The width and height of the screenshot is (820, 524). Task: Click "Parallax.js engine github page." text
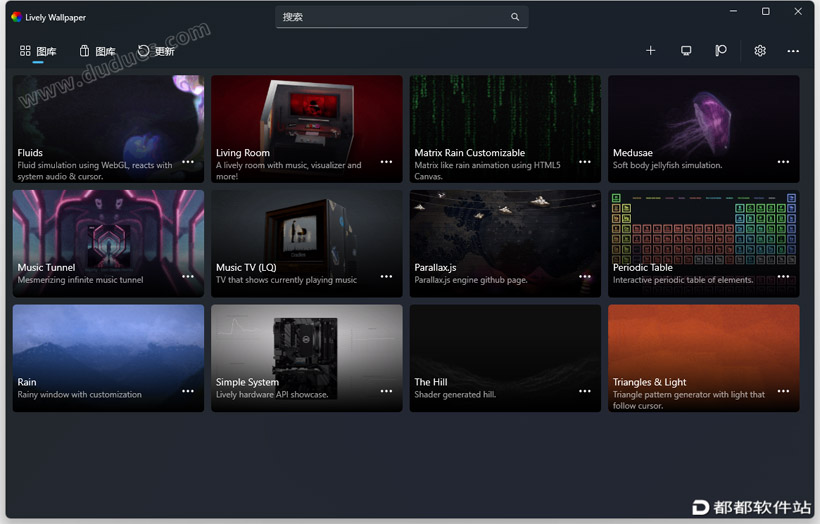[471, 280]
